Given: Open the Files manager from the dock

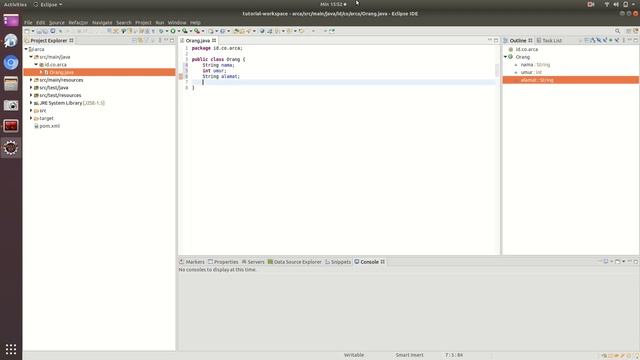Looking at the screenshot, I should [x=11, y=84].
